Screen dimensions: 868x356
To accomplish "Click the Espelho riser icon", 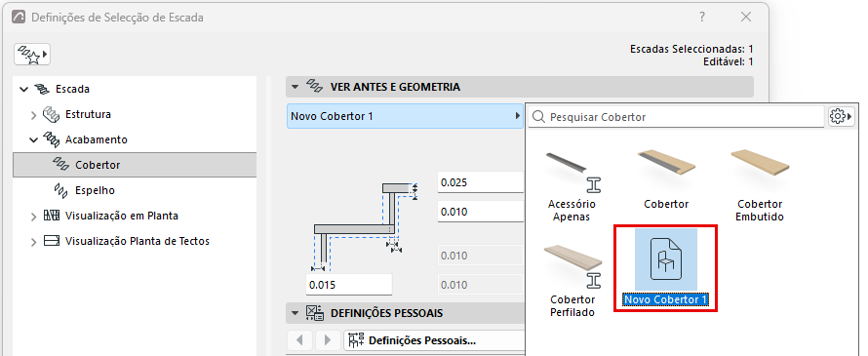I will tap(60, 190).
